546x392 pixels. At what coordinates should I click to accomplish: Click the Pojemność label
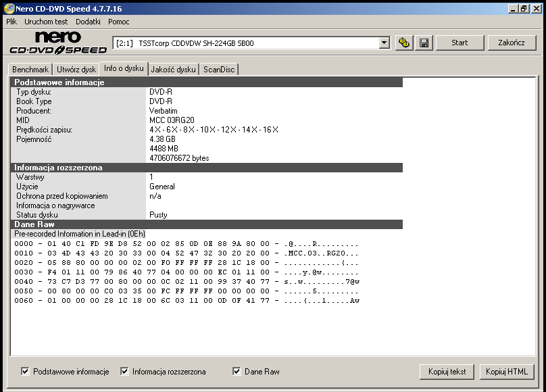(34, 139)
